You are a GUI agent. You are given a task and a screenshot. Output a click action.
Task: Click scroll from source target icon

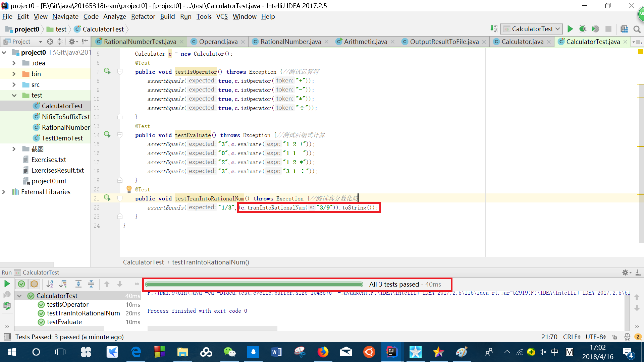coord(50,42)
